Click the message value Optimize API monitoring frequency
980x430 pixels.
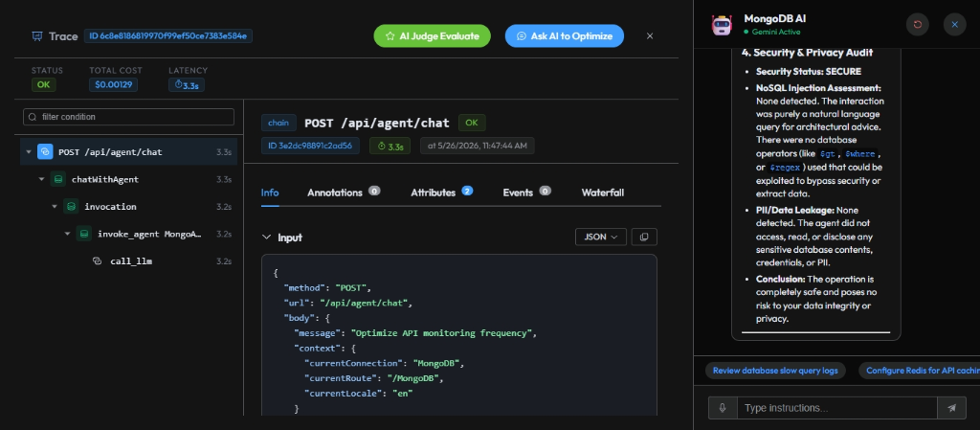coord(439,333)
